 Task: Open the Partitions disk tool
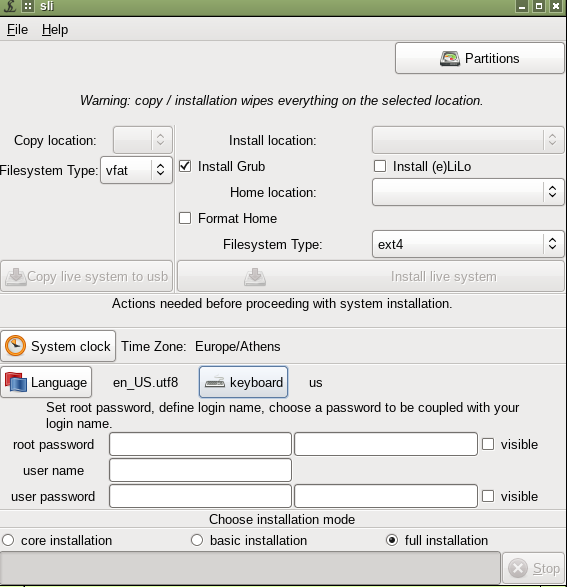[479, 58]
